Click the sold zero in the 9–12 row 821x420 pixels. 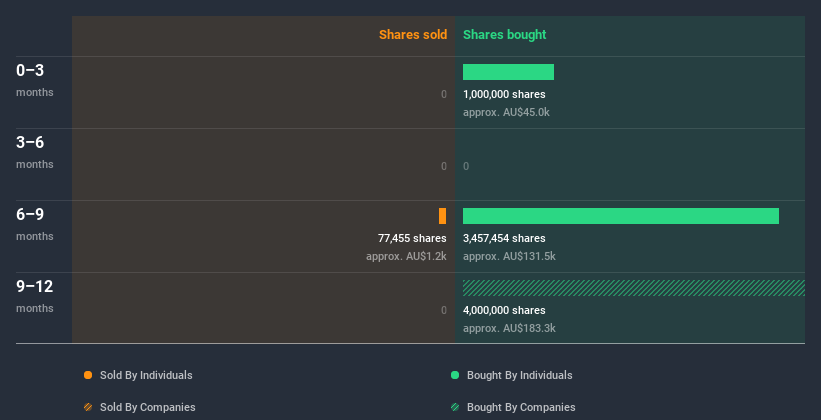point(444,310)
